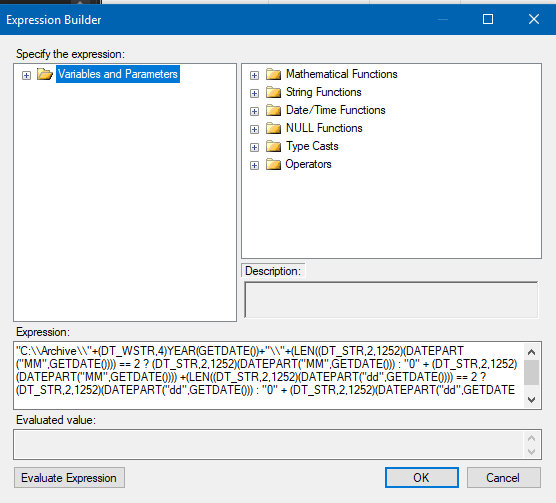Click the Type Casts folder icon

coord(273,146)
